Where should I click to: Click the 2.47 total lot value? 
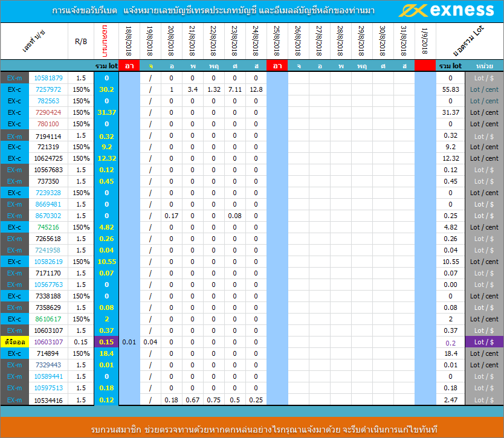[x=451, y=401]
